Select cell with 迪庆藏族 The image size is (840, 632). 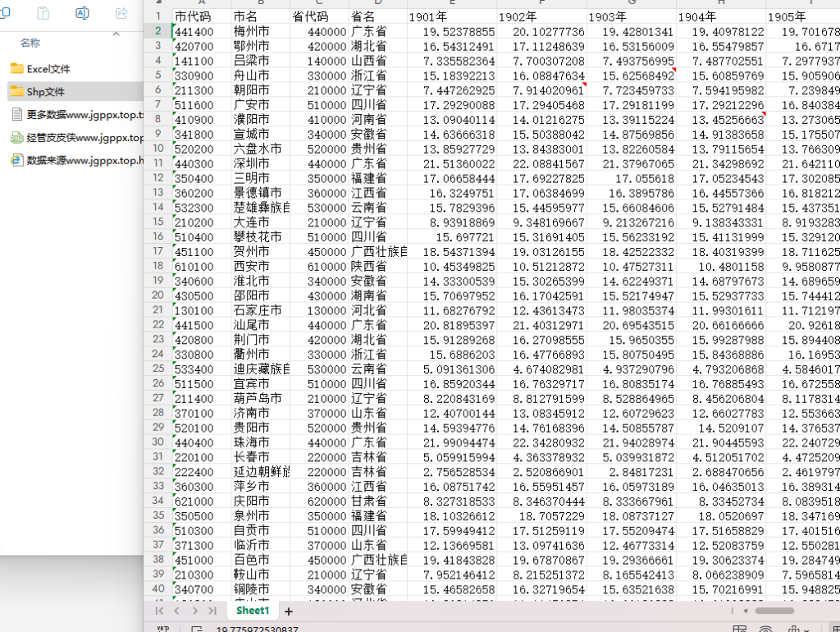(260, 369)
